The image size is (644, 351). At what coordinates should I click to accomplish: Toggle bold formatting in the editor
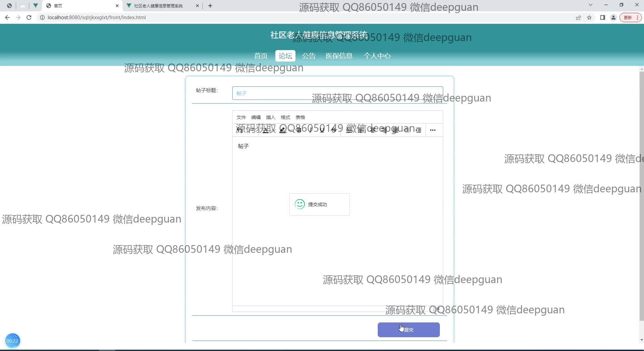pos(299,130)
